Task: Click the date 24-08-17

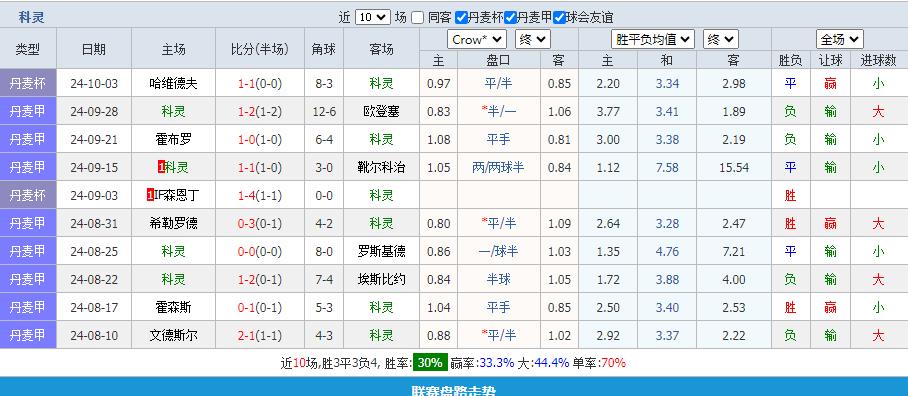Action: (x=94, y=307)
